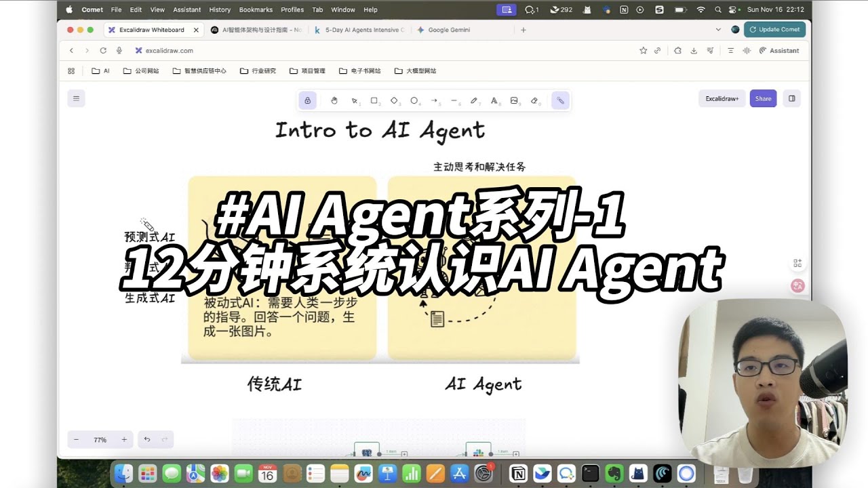Select the Rectangle tool

click(x=375, y=100)
